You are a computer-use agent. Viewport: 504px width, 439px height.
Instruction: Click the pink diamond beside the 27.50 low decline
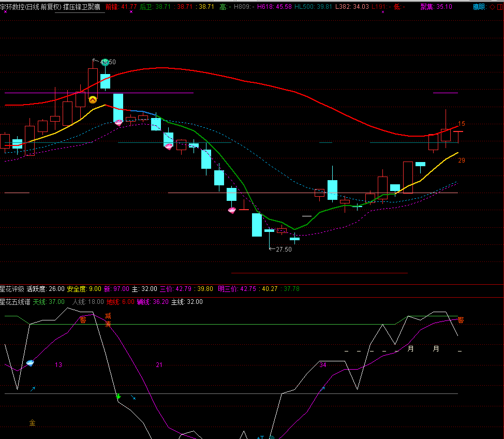click(232, 211)
